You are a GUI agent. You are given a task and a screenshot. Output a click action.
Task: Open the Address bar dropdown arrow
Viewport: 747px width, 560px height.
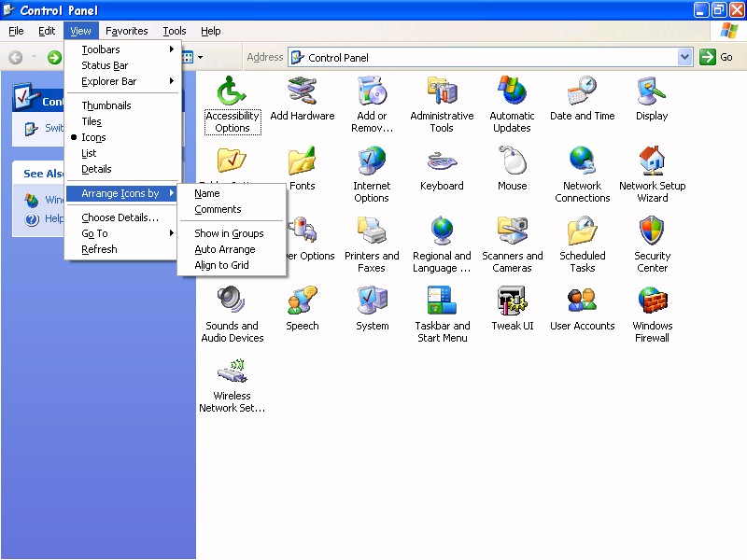tap(684, 57)
